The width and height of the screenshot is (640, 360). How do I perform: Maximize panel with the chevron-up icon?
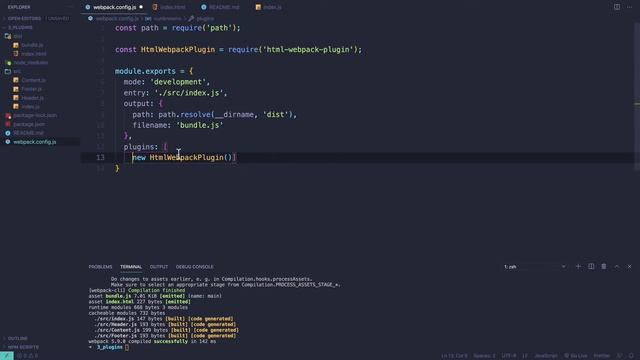click(x=617, y=267)
